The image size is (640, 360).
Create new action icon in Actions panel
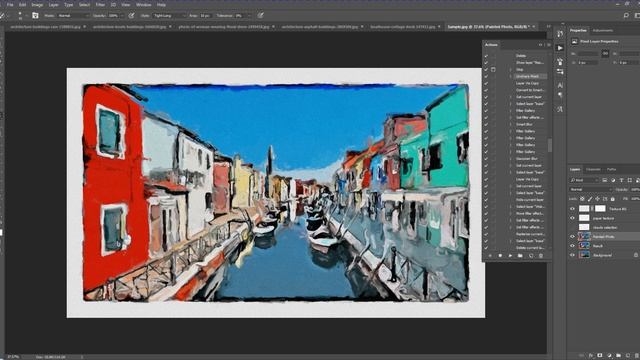point(531,256)
